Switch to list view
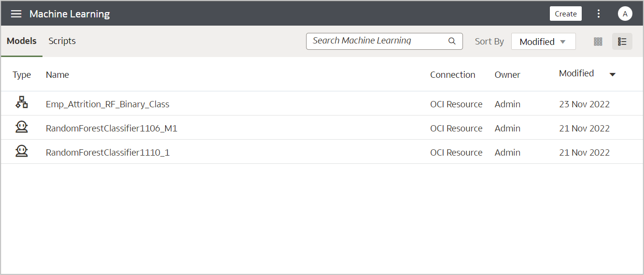The width and height of the screenshot is (644, 275). [622, 42]
